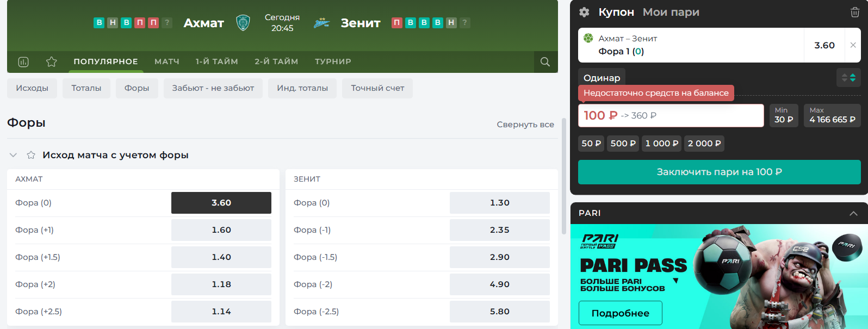Click the first Ахмат form result badge В
This screenshot has width=868, height=329.
click(99, 23)
